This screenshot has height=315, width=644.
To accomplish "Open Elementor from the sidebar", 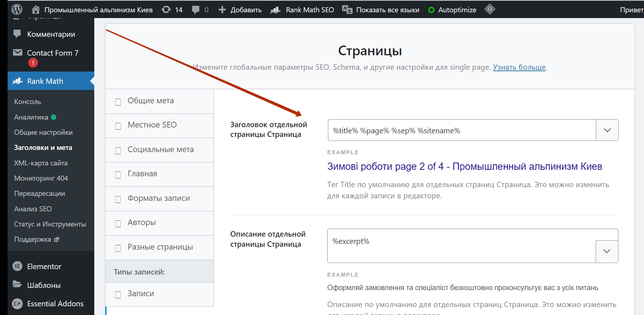I will 44,266.
